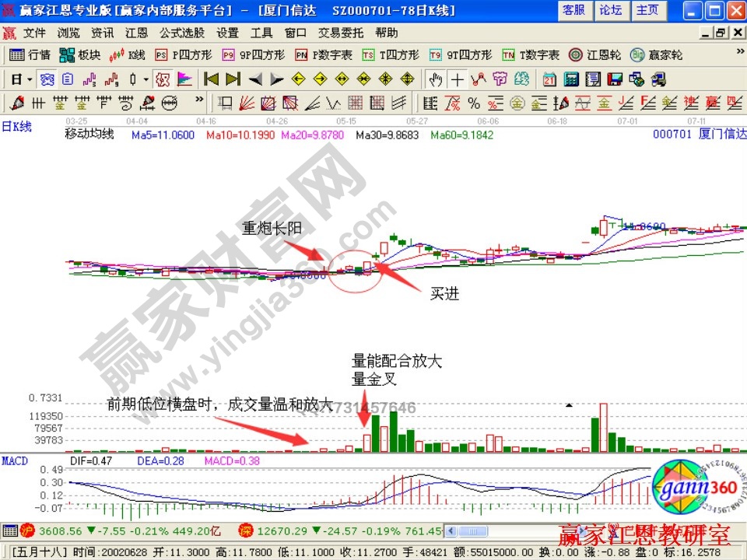Select the percent % line tool
Viewport: 747px width, 560px height.
(x=474, y=103)
